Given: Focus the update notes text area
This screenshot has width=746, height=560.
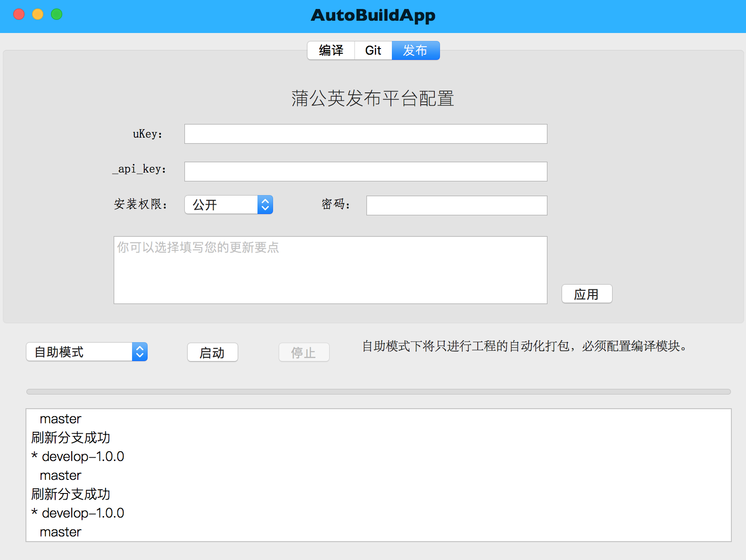Looking at the screenshot, I should click(x=330, y=270).
